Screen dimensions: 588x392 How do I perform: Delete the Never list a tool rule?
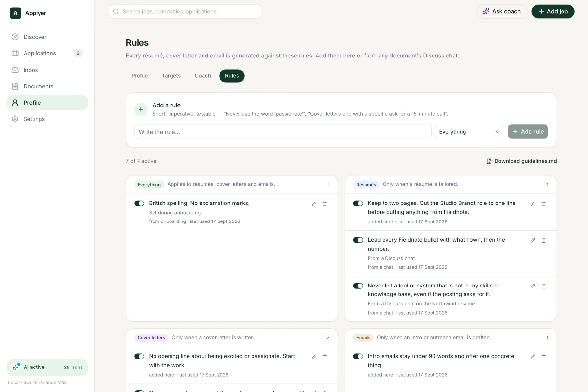click(x=544, y=286)
